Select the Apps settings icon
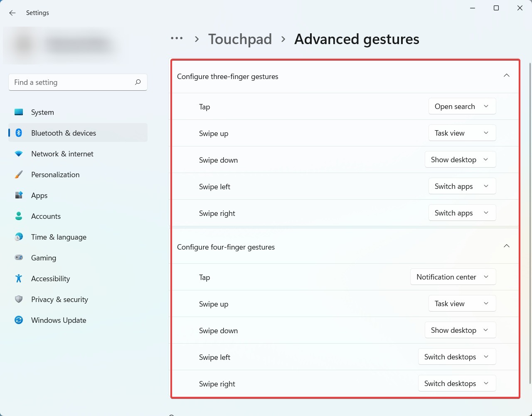This screenshot has height=416, width=532. pyautogui.click(x=19, y=195)
